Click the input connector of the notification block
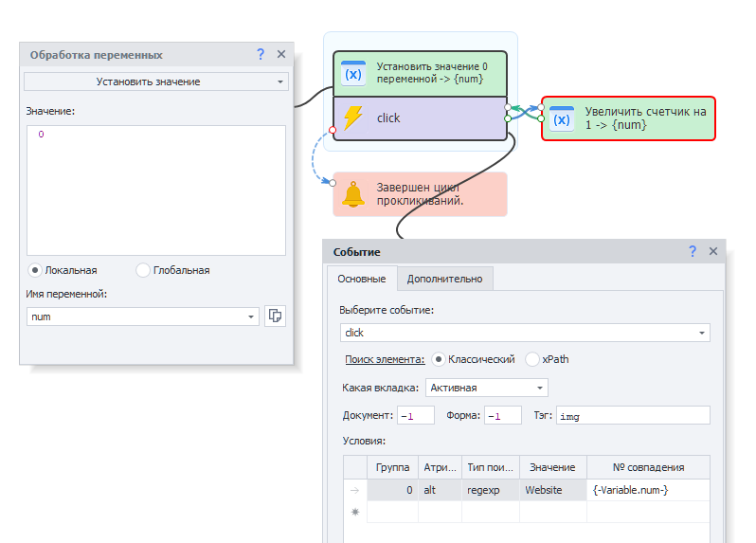This screenshot has height=543, width=756. (333, 183)
